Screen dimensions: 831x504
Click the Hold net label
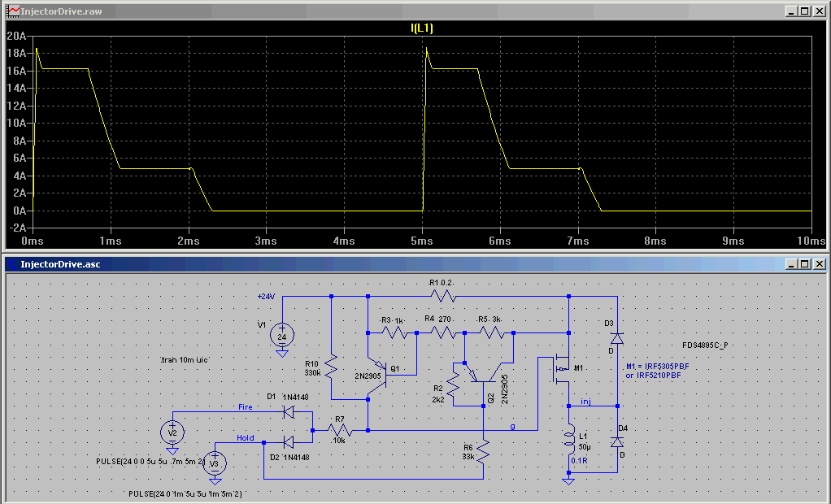tap(246, 438)
